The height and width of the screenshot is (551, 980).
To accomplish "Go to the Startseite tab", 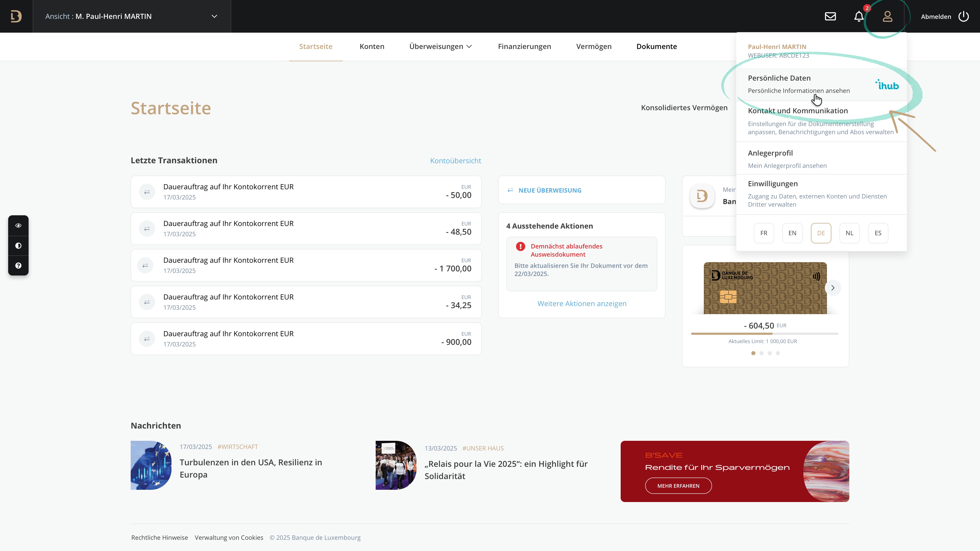I will click(x=316, y=46).
